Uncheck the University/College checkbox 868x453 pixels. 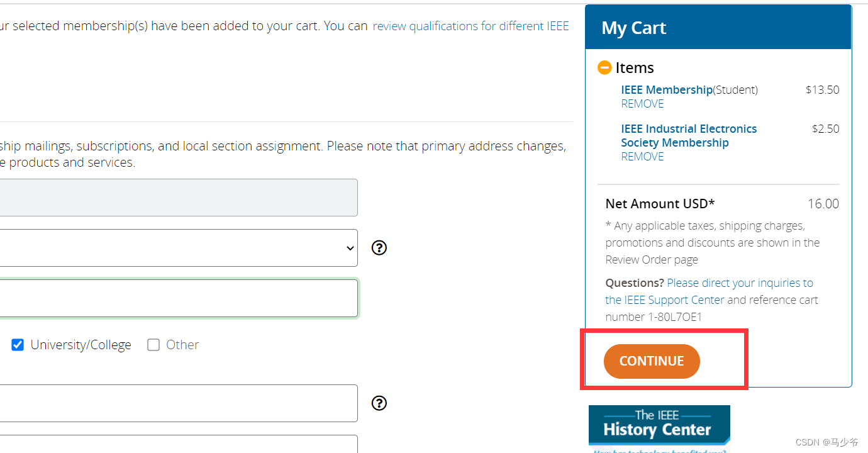click(x=18, y=345)
